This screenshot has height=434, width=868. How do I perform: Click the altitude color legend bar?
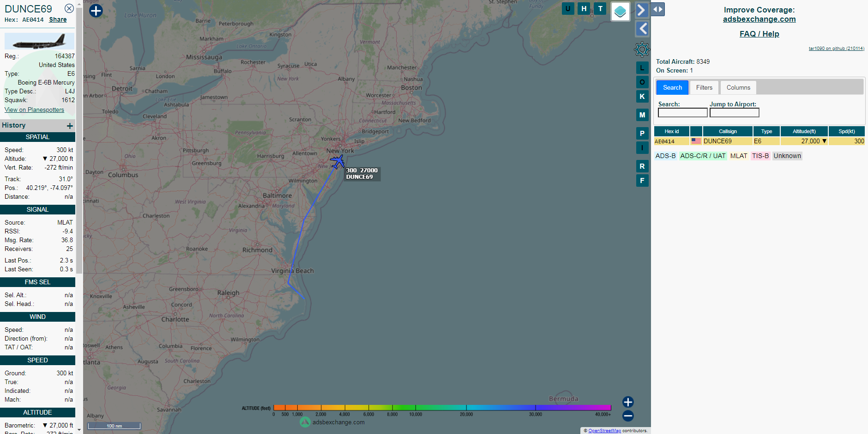(442, 408)
